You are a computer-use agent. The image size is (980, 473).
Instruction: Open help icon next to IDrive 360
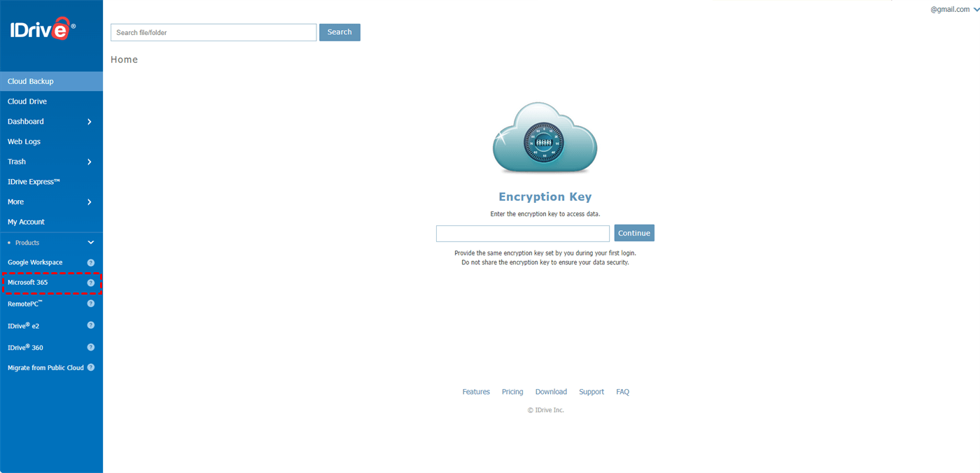(90, 347)
